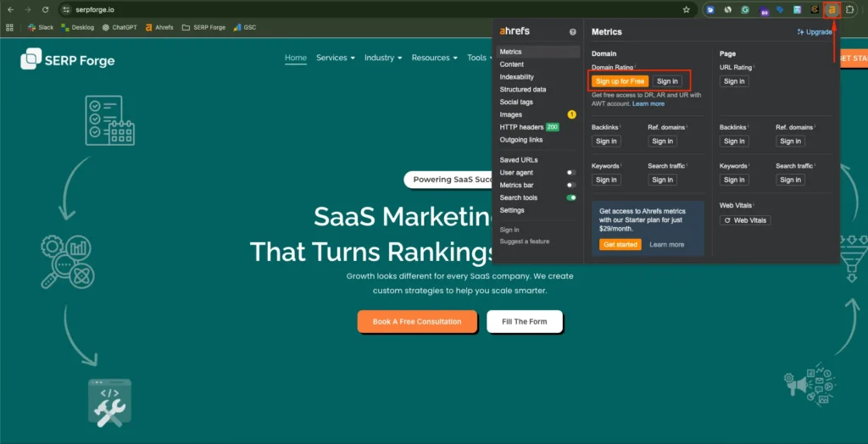Open the Ahrefs bookmark
This screenshot has height=444, width=868.
(159, 27)
